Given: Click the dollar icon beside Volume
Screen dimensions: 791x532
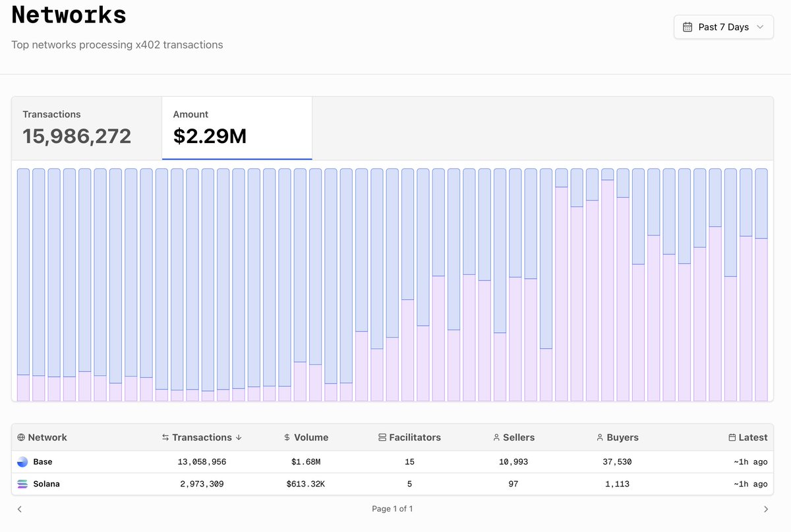Looking at the screenshot, I should [287, 438].
